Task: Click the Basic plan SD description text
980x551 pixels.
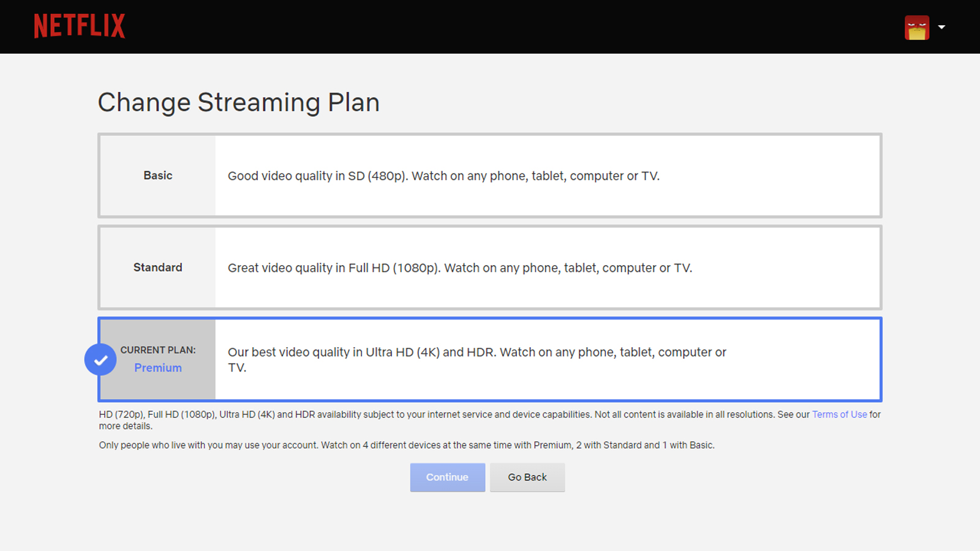Action: [x=443, y=176]
